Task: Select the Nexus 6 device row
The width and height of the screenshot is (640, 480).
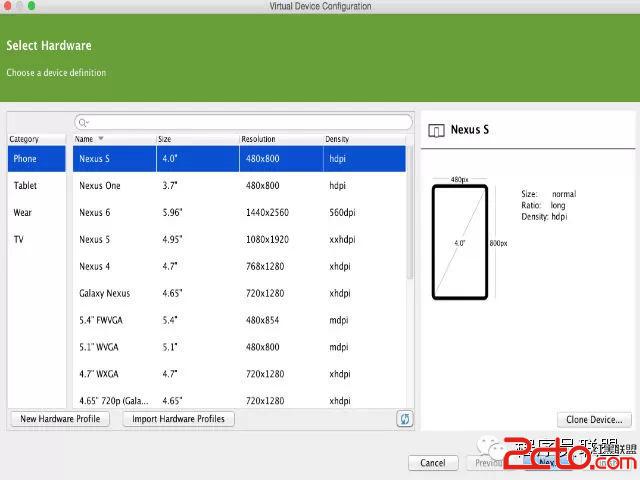Action: coord(239,213)
